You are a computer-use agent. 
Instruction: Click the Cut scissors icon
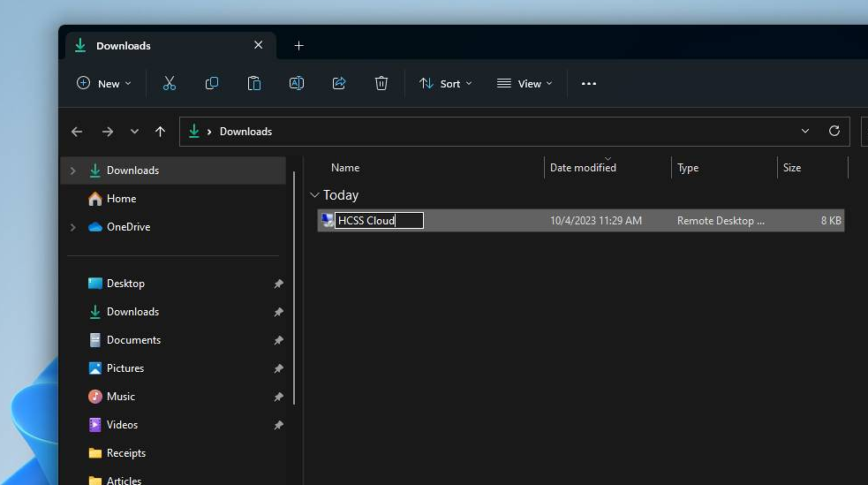[x=170, y=84]
